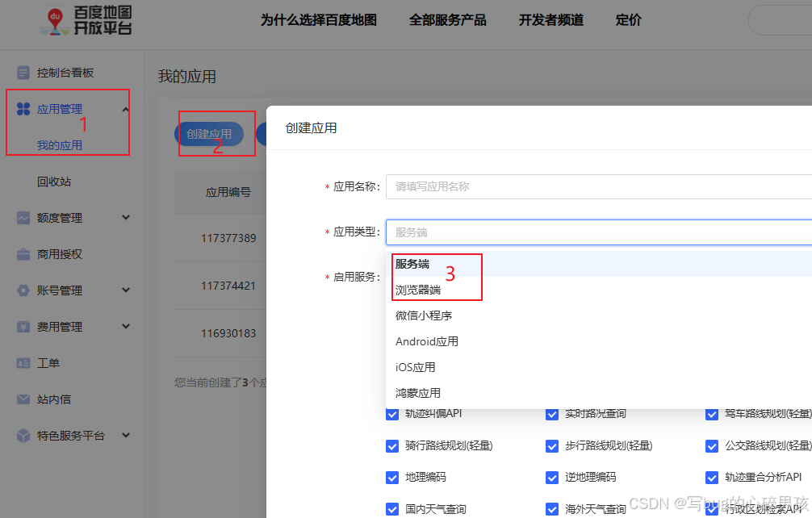Uncheck the 轨迹重合分析API checkbox
The width and height of the screenshot is (812, 518).
pos(712,478)
